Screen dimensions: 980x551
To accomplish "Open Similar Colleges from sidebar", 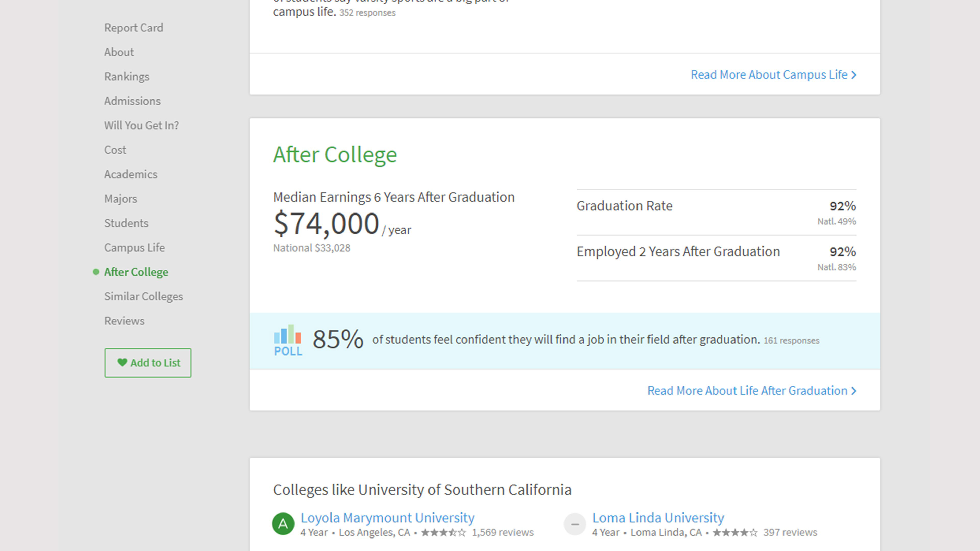I will [x=143, y=296].
